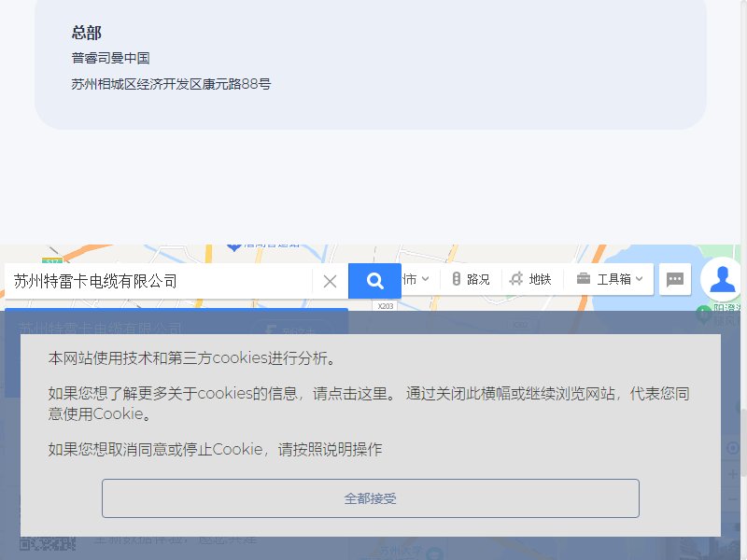747x560 pixels.
Task: Click the line 如果您想取消同意或停止Cookie，请按照说明操作
Action: pyautogui.click(x=215, y=449)
